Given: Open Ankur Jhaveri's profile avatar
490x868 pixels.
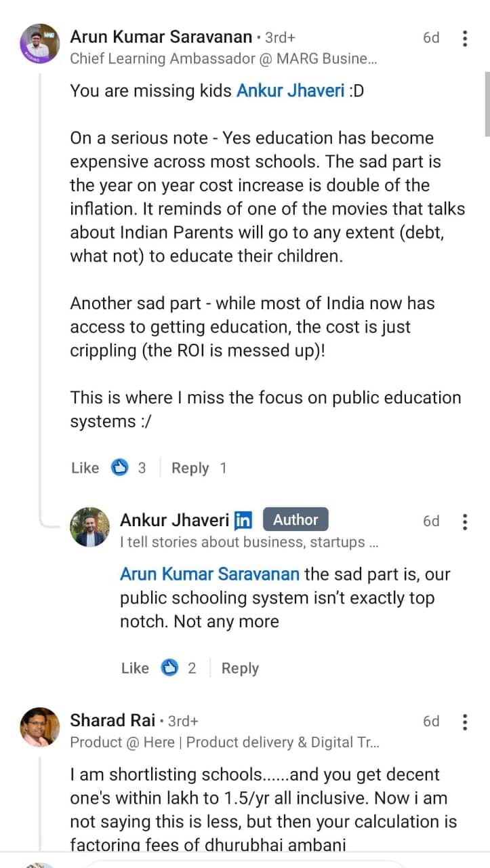Looking at the screenshot, I should [x=89, y=527].
